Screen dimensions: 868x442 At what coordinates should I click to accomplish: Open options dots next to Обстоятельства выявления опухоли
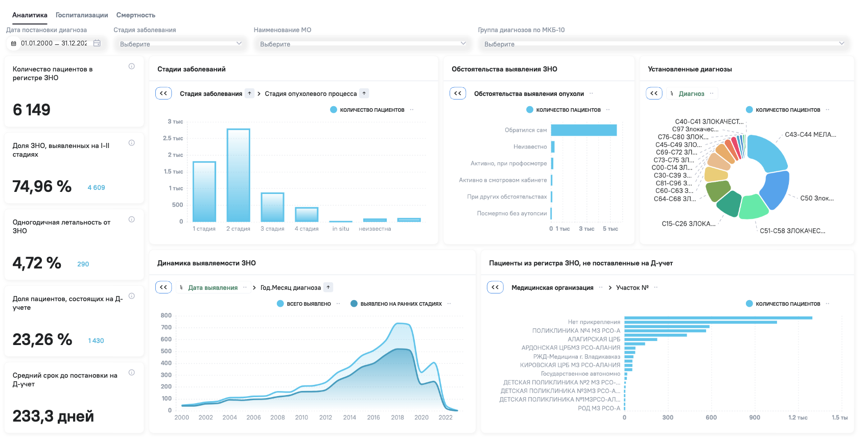(591, 93)
